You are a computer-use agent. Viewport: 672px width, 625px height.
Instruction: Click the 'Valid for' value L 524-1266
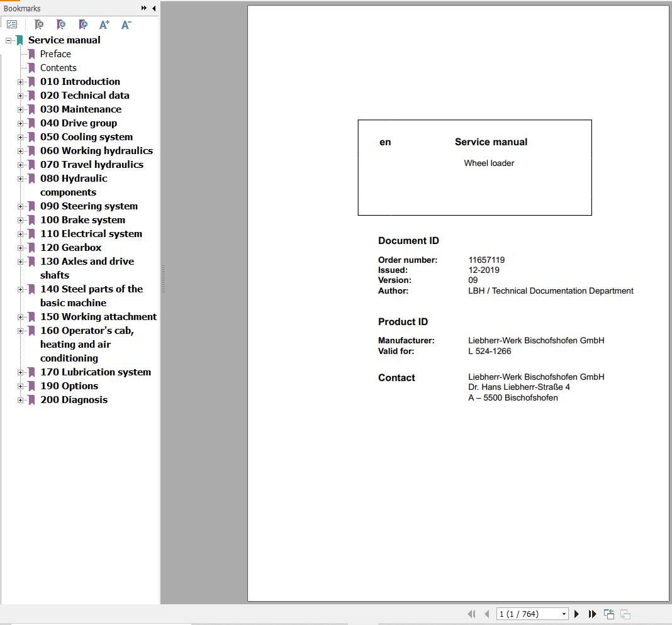coord(490,351)
